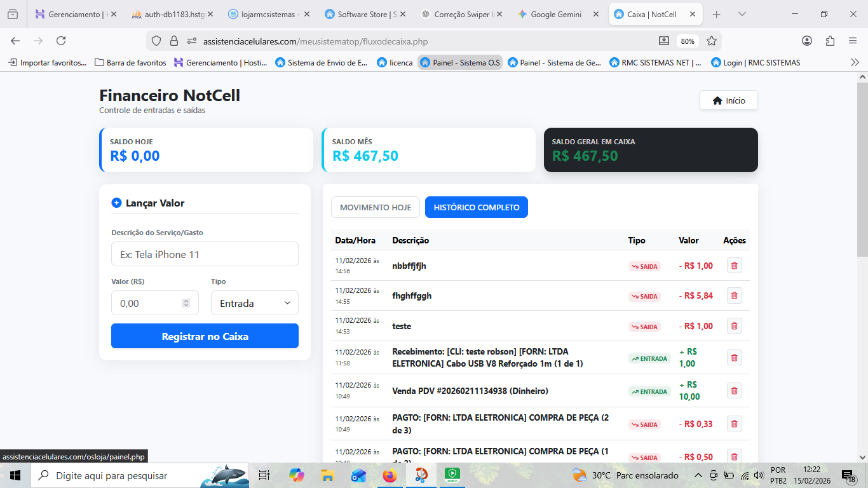Click the Valor (R$) stepper arrows
Screen dimensions: 868x488
click(x=186, y=303)
